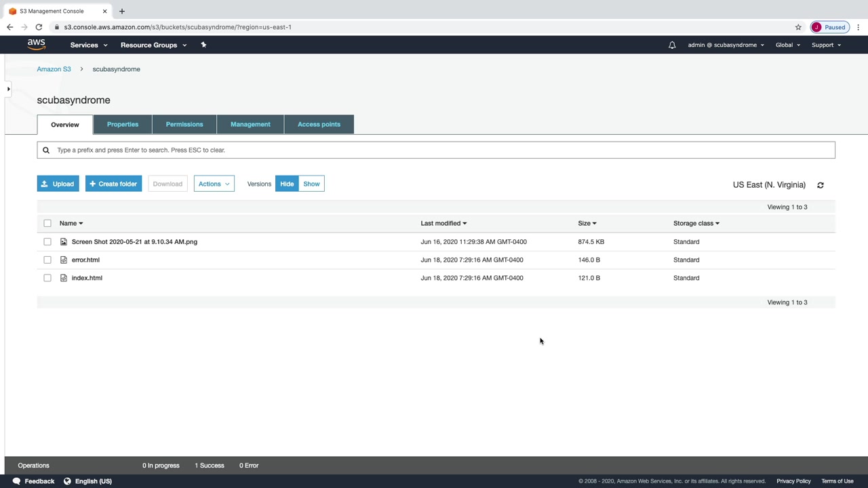Click the prefix search input field

click(x=436, y=150)
